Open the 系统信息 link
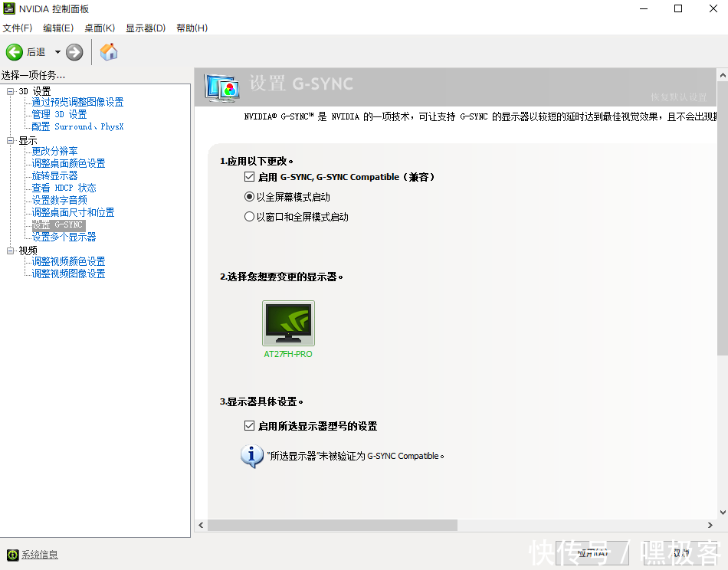728x570 pixels. [39, 555]
